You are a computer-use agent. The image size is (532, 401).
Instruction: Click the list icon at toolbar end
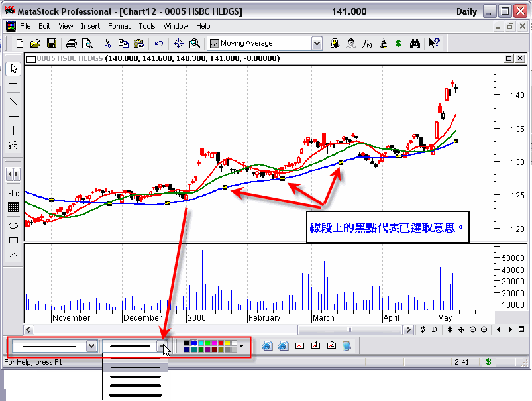pyautogui.click(x=521, y=329)
